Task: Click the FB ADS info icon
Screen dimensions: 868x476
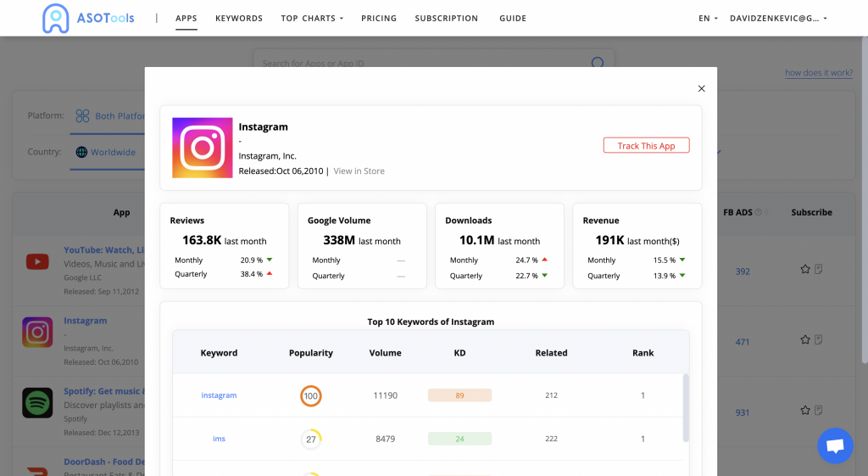Action: 759,212
